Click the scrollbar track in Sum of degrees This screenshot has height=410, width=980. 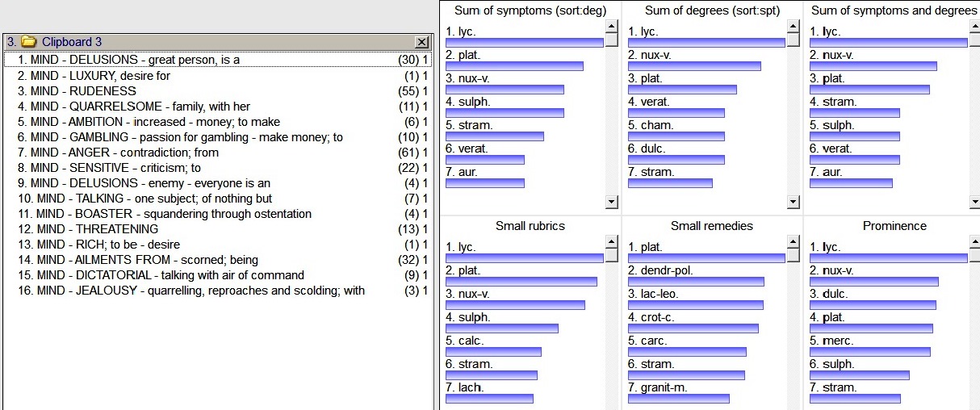(x=792, y=121)
